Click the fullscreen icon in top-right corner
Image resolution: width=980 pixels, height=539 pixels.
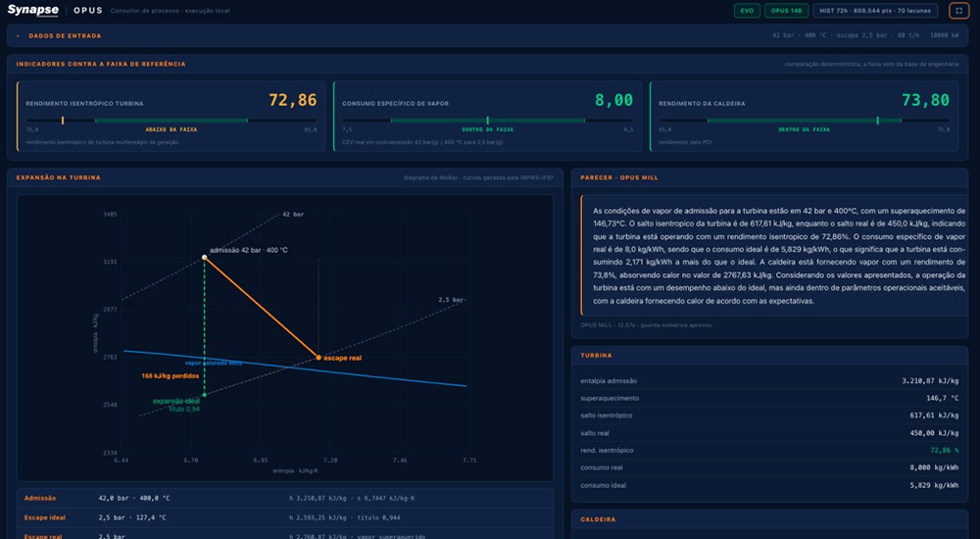click(x=958, y=11)
